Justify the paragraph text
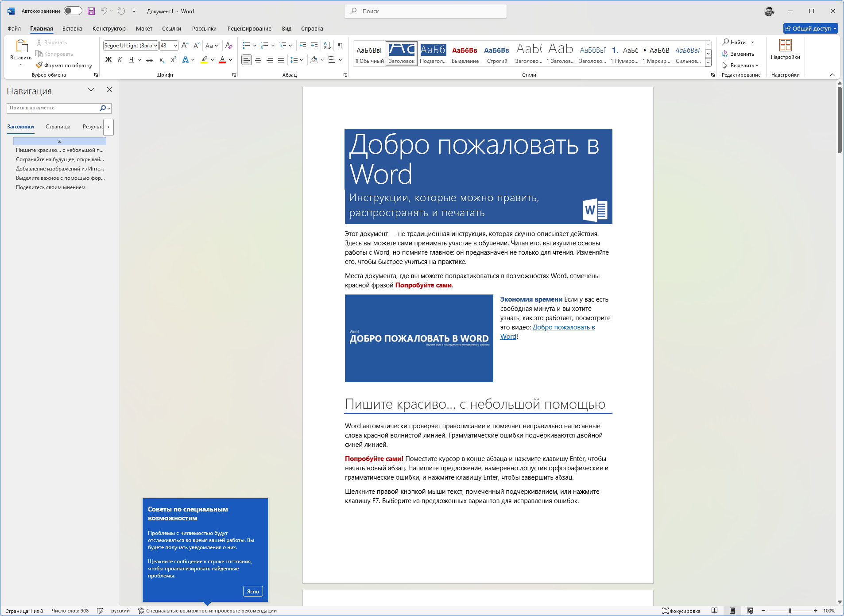The height and width of the screenshot is (616, 844). [x=281, y=60]
